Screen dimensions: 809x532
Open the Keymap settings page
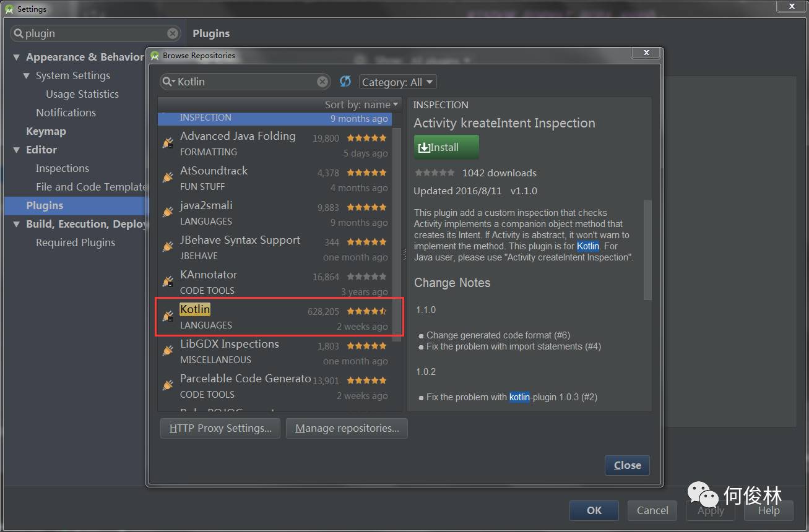[46, 131]
